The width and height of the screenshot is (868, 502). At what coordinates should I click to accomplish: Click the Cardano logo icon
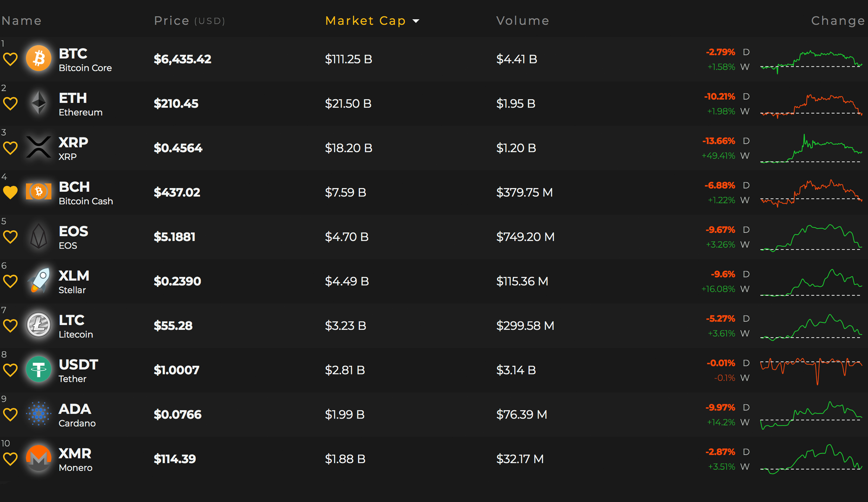39,414
